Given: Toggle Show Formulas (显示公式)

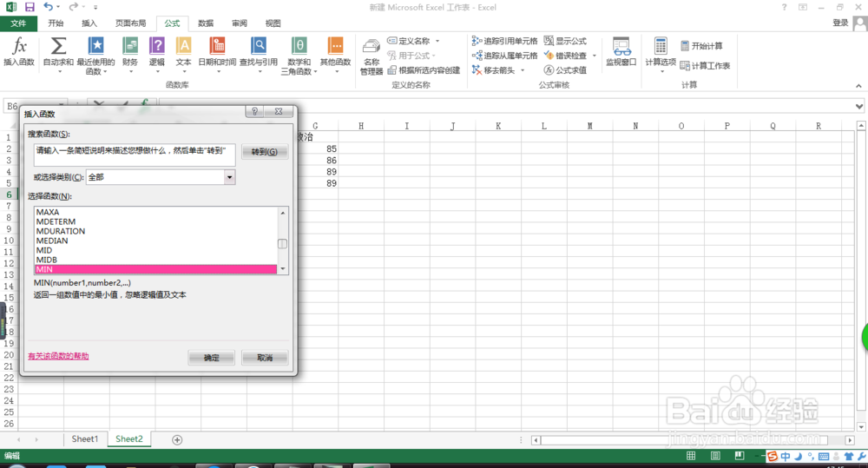Looking at the screenshot, I should pyautogui.click(x=565, y=41).
